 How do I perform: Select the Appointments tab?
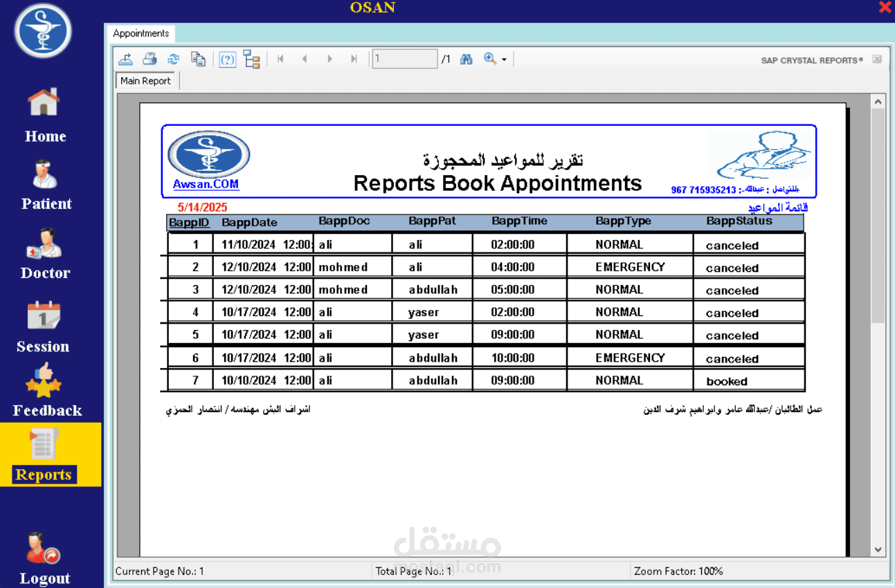[141, 33]
